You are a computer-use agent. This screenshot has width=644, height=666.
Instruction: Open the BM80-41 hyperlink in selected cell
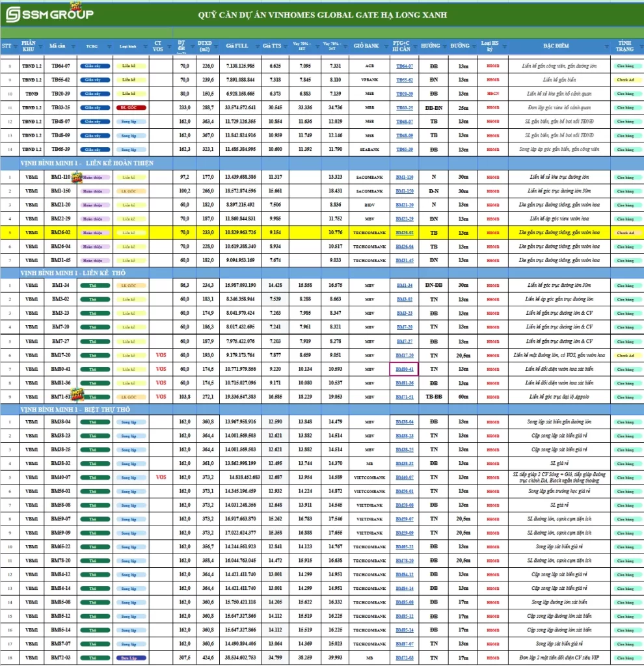pos(405,369)
